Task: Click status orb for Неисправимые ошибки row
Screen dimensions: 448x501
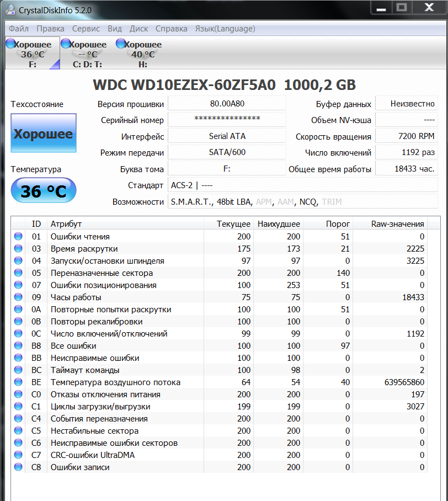Action: tap(18, 358)
